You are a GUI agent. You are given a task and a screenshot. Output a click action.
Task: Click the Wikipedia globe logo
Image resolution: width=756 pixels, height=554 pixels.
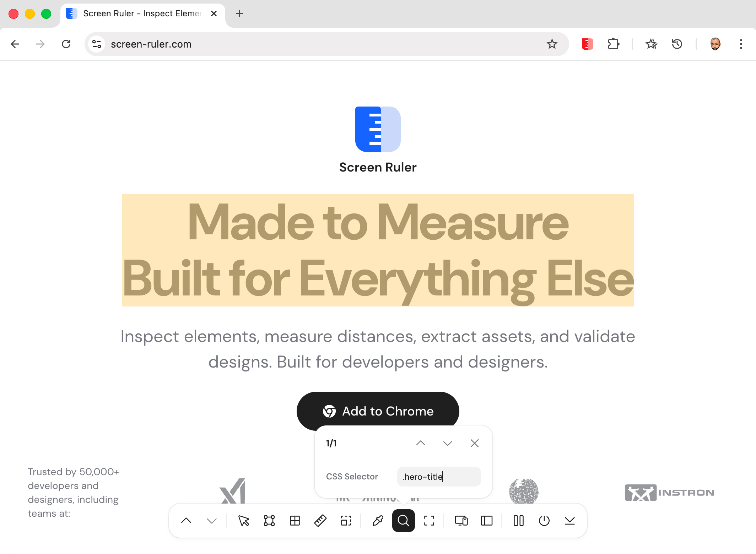pos(524,491)
